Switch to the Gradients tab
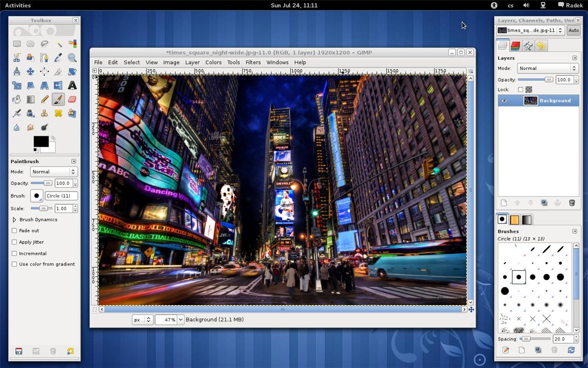This screenshot has width=588, height=368. pos(527,219)
